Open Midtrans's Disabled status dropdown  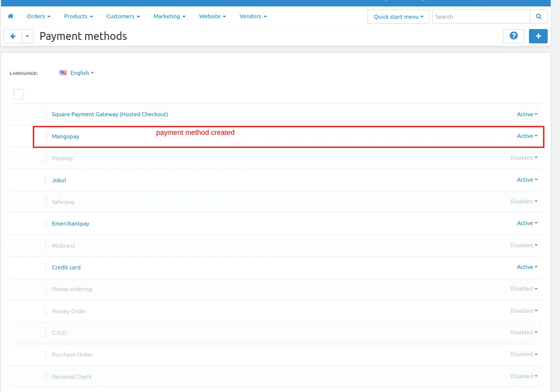pos(524,245)
